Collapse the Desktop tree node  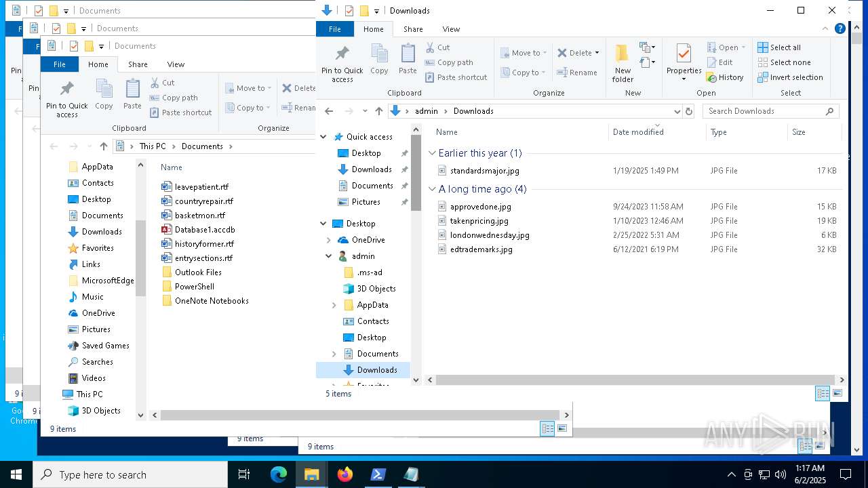tap(323, 224)
